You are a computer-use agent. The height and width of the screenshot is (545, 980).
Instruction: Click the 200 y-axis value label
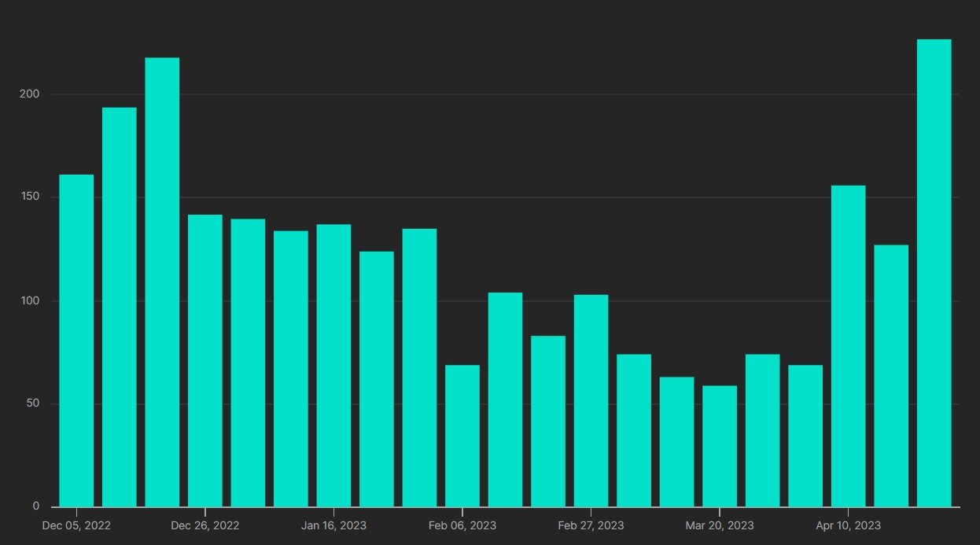29,94
